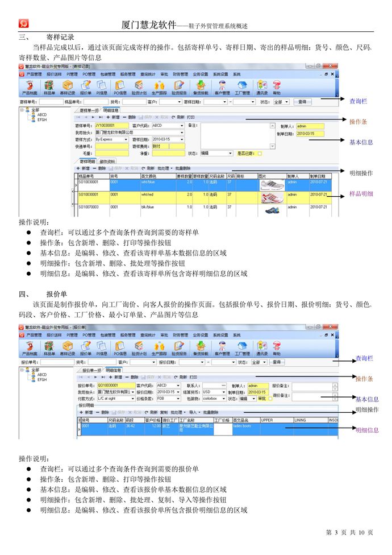Open 帮助 icon in the 报价单 window toolbar
This screenshot has width=392, height=555.
tap(277, 347)
